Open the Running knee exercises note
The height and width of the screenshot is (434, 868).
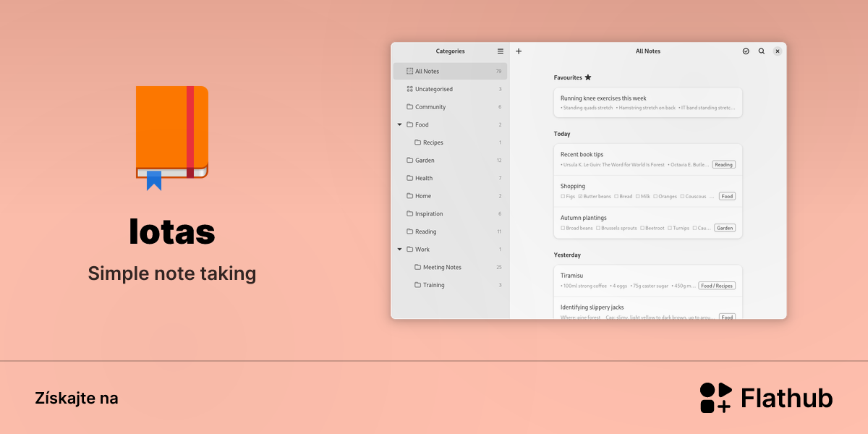[x=648, y=103]
